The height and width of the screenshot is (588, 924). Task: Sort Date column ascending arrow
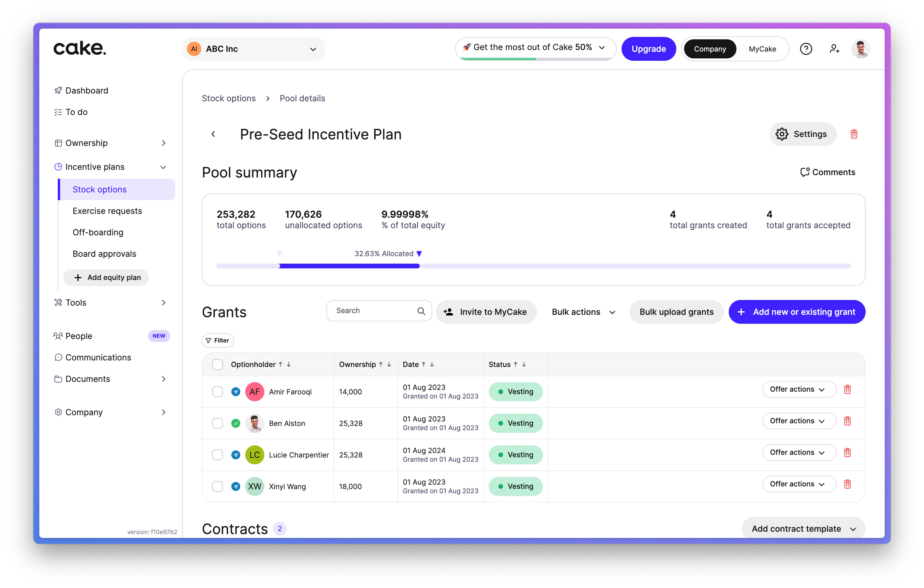click(424, 364)
